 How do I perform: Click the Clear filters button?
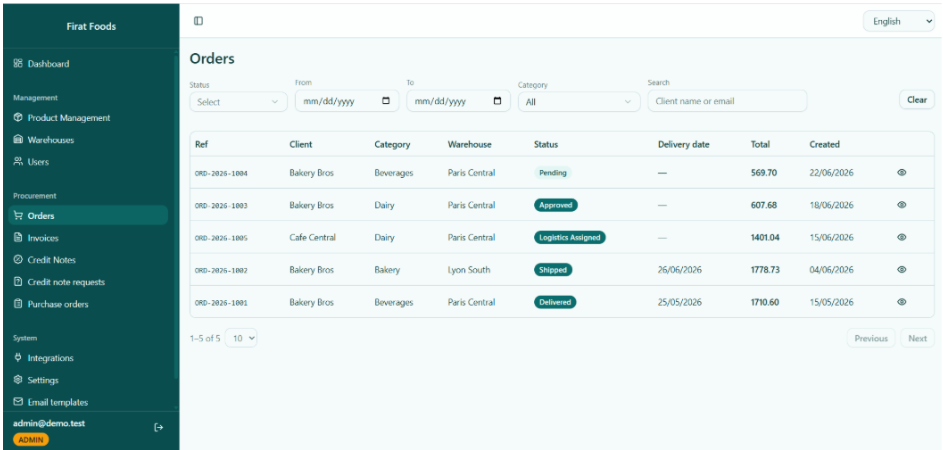(x=917, y=100)
